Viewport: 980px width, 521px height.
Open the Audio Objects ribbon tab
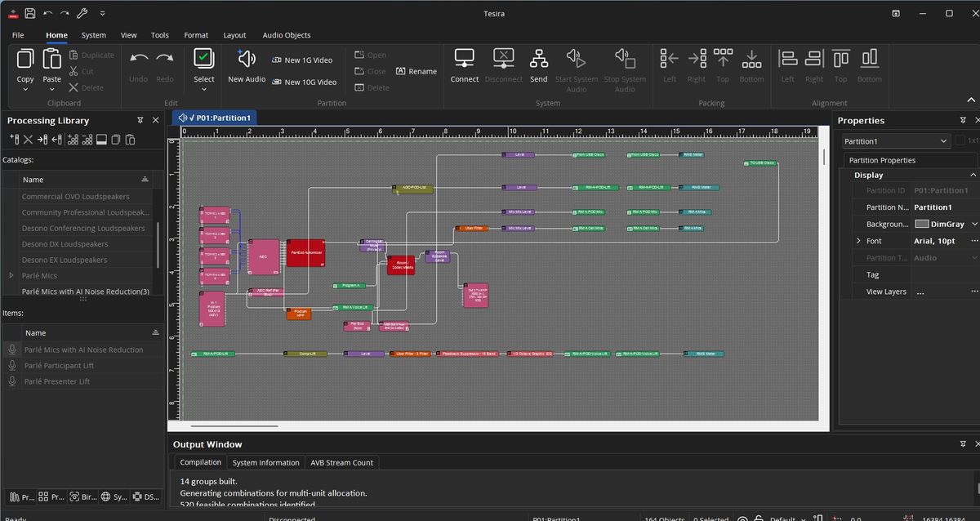tap(287, 35)
